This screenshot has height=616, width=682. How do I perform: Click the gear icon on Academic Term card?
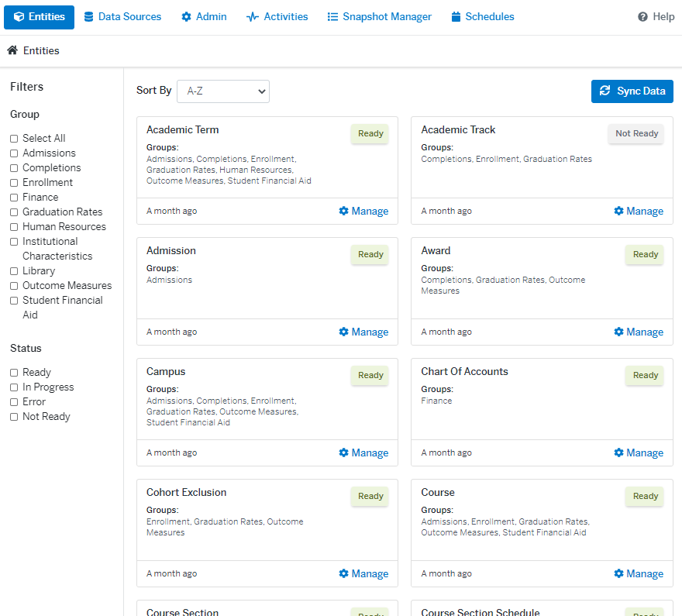pyautogui.click(x=343, y=211)
